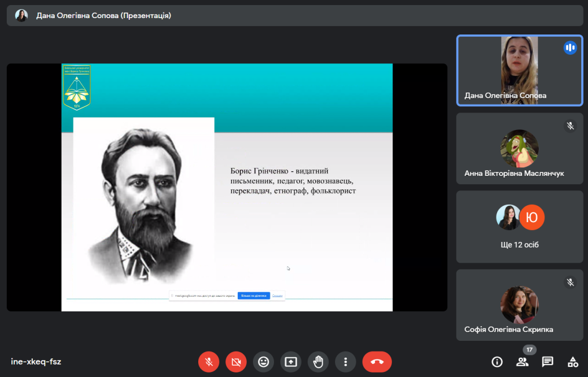This screenshot has height=377, width=588.
Task: Expand the 'Ще 12 осіб' tile
Action: click(x=519, y=227)
